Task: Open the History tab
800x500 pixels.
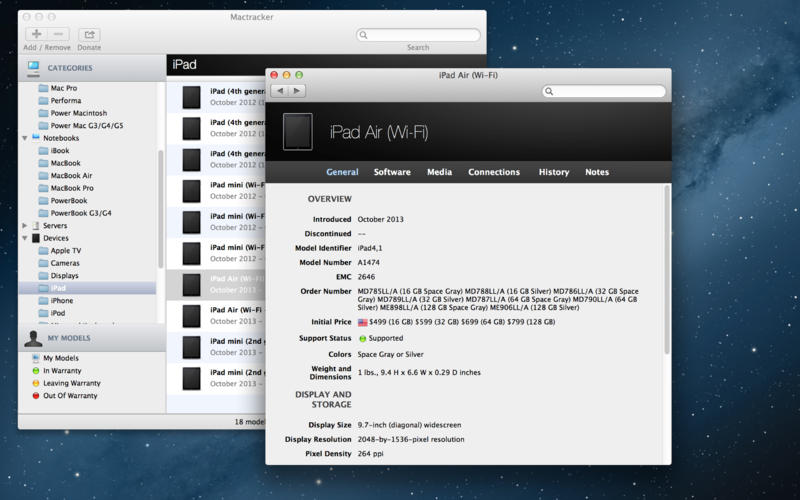Action: [554, 172]
